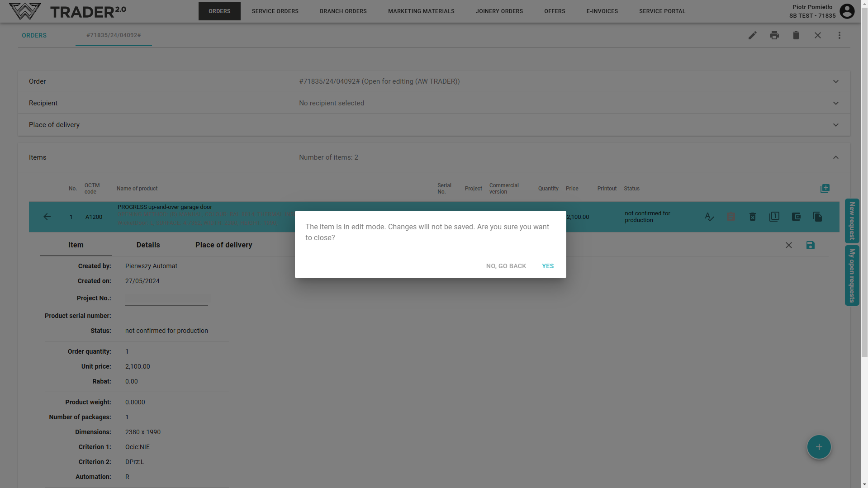The width and height of the screenshot is (868, 488).
Task: Click the floating plus add button
Action: pyautogui.click(x=819, y=447)
